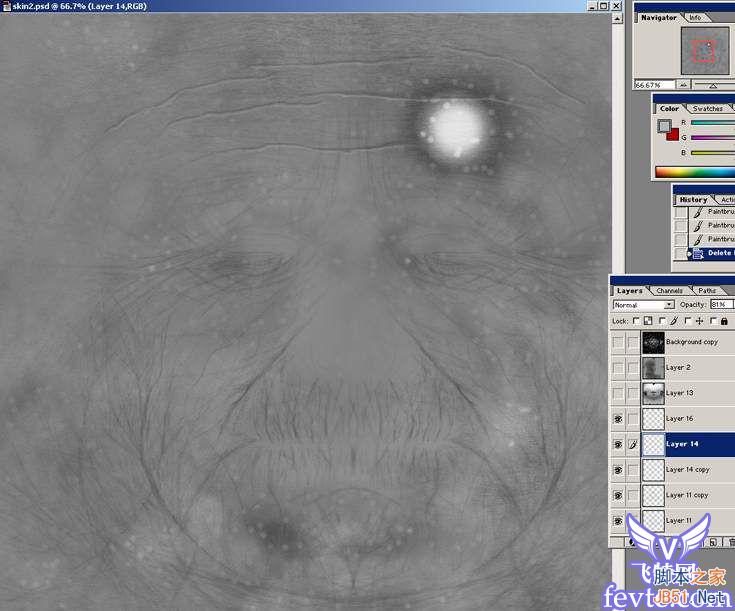The width and height of the screenshot is (735, 611).
Task: Switch to the Paths tab
Action: tap(707, 291)
